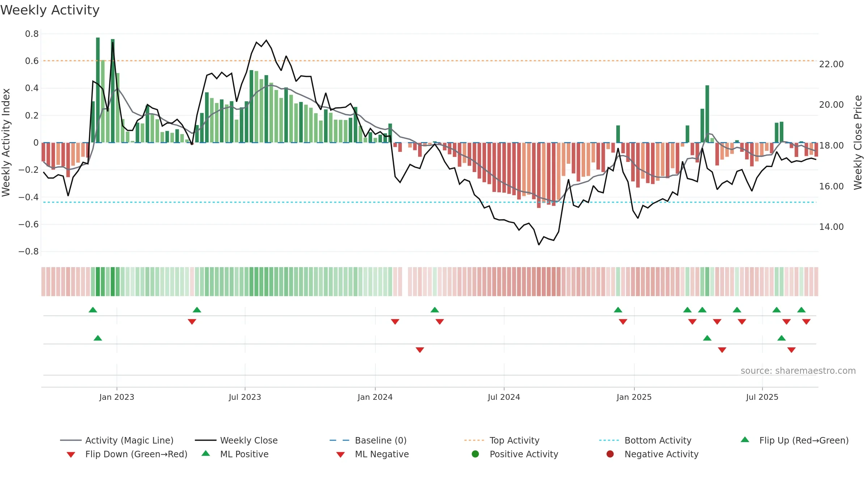Click the Negative Activity legend item
Viewport: 868px width, 488px height.
[x=652, y=454]
